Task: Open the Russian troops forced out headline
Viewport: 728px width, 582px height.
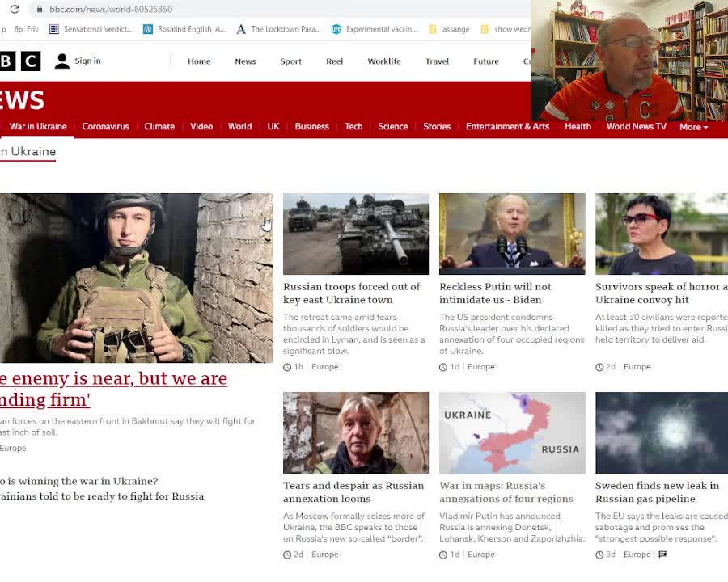Action: (x=353, y=293)
